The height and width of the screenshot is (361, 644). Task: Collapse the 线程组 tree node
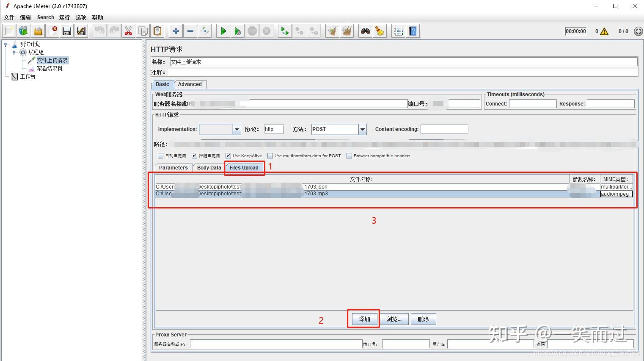click(14, 52)
